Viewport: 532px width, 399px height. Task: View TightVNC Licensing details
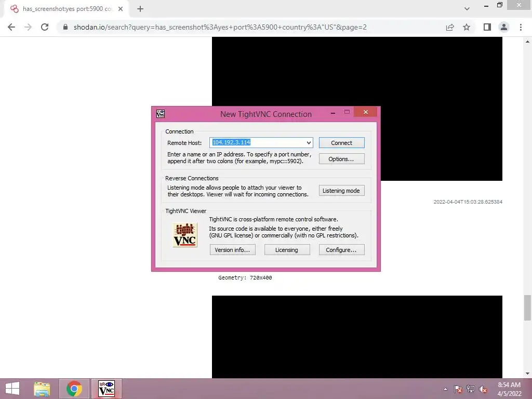tap(287, 250)
